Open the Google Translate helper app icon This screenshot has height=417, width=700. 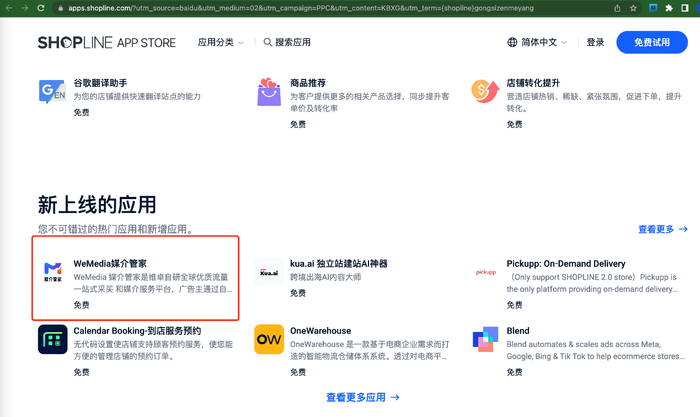coord(52,92)
